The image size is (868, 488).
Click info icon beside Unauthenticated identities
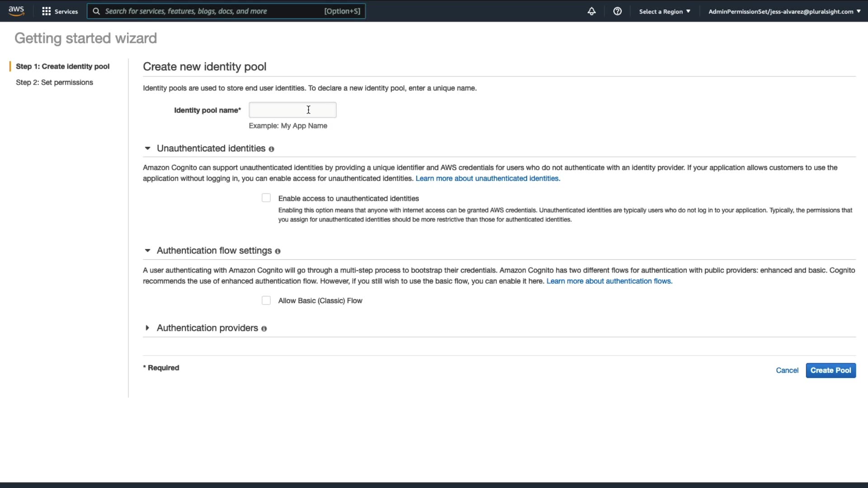point(271,149)
